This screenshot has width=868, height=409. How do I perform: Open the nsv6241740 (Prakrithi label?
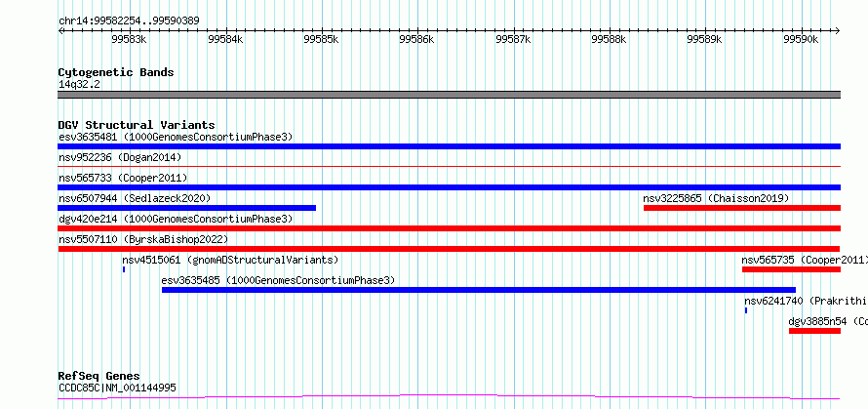[806, 301]
